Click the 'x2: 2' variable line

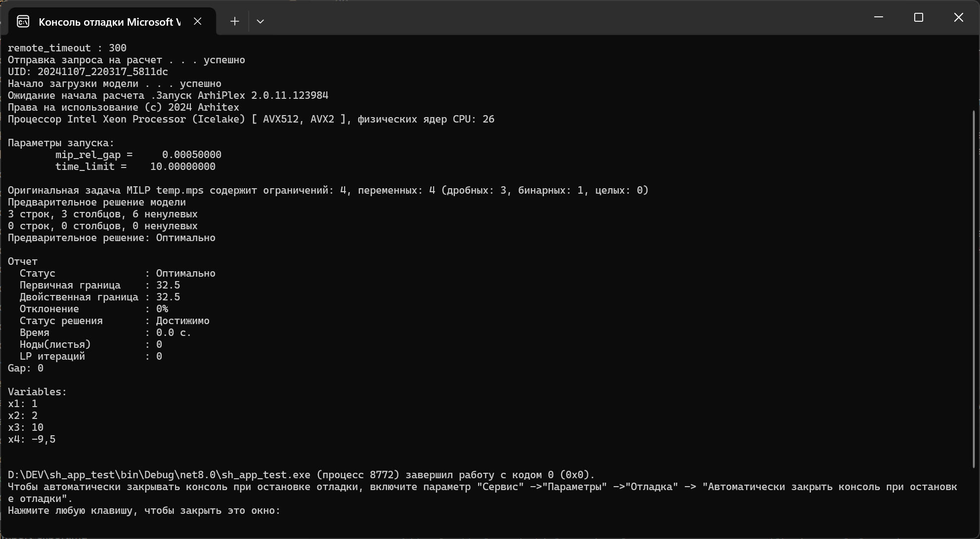pyautogui.click(x=23, y=415)
